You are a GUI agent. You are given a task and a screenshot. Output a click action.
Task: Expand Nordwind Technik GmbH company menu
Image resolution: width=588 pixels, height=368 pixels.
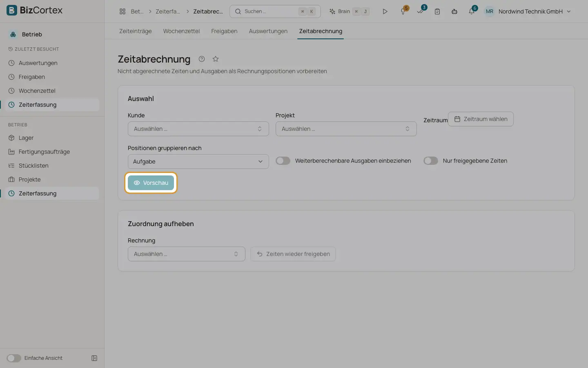click(535, 11)
